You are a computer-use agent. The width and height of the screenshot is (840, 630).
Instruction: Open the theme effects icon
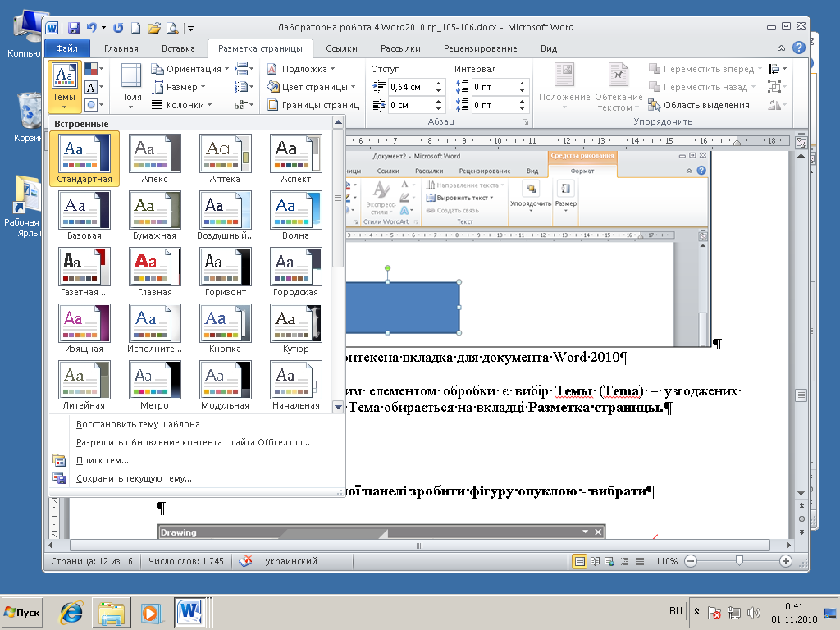coord(94,105)
